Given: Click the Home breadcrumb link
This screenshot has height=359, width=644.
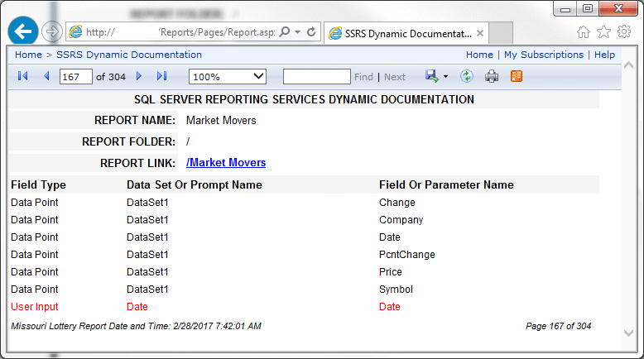Looking at the screenshot, I should point(28,55).
